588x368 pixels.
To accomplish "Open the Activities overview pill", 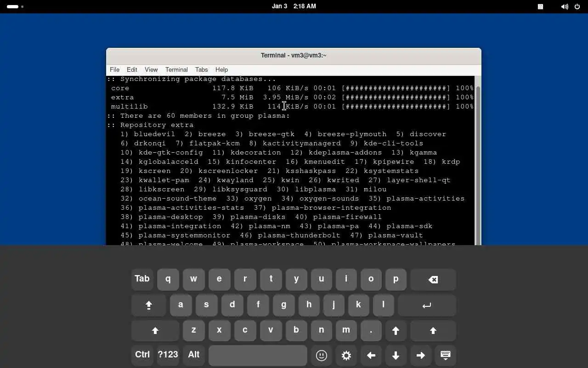I will click(16, 6).
